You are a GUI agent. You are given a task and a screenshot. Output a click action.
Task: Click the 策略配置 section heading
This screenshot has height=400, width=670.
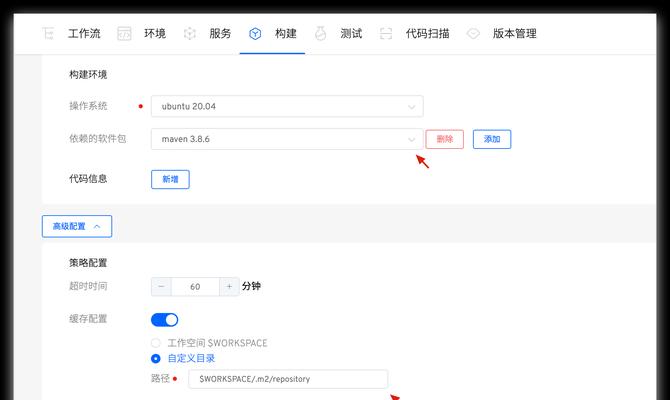pyautogui.click(x=88, y=263)
